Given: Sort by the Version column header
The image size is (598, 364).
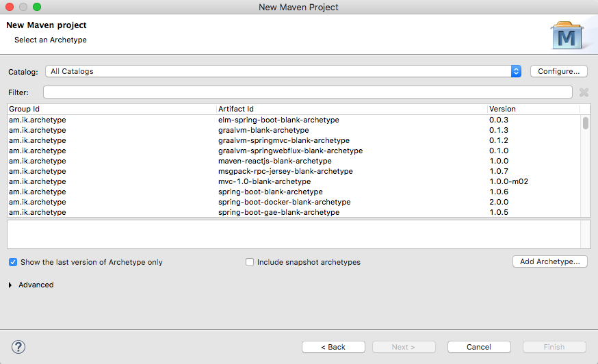Looking at the screenshot, I should click(x=534, y=109).
